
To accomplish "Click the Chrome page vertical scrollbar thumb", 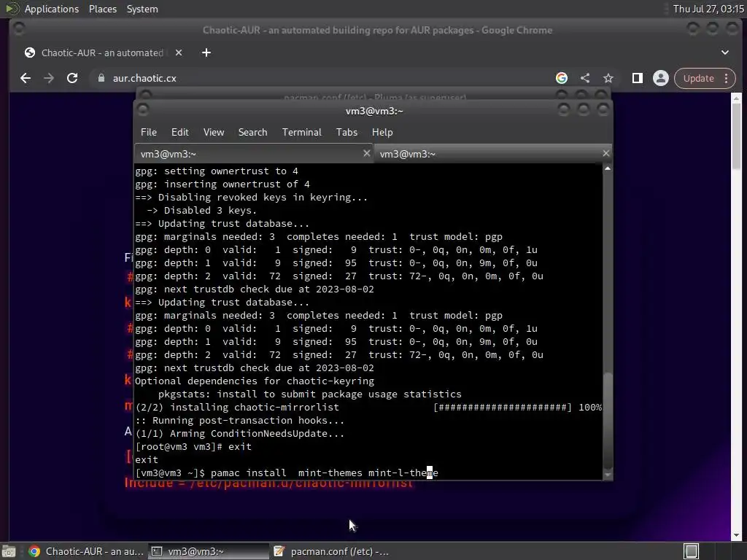I will [736, 136].
